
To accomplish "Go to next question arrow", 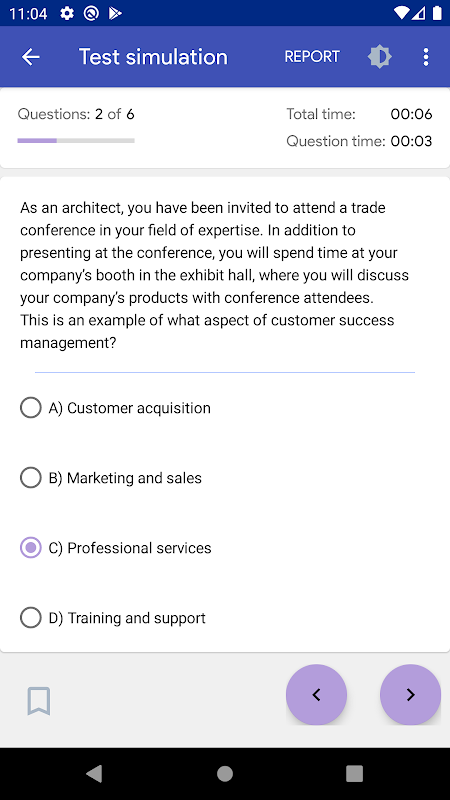I will [410, 694].
